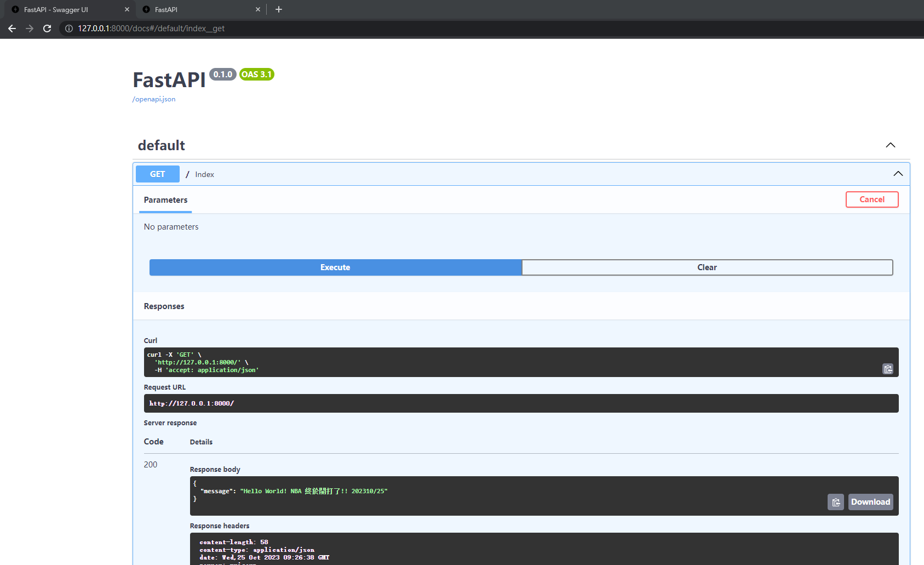This screenshot has width=924, height=565.
Task: Click the curl -X 'GET' command line
Action: click(174, 355)
